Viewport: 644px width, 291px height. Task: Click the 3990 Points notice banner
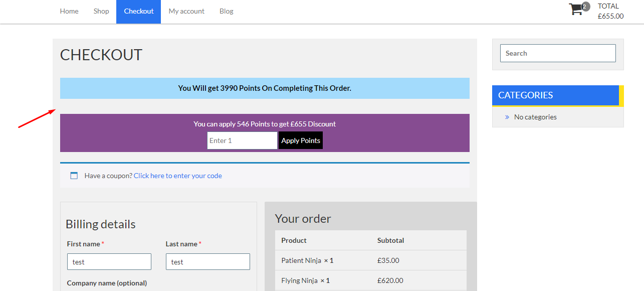[x=265, y=88]
